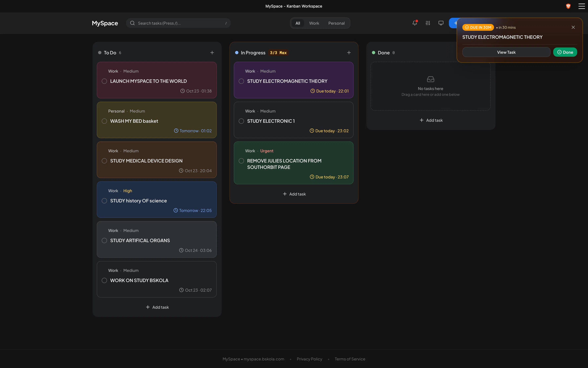Toggle STUDY MEDICAL DEVICE DESIGN complete

104,161
